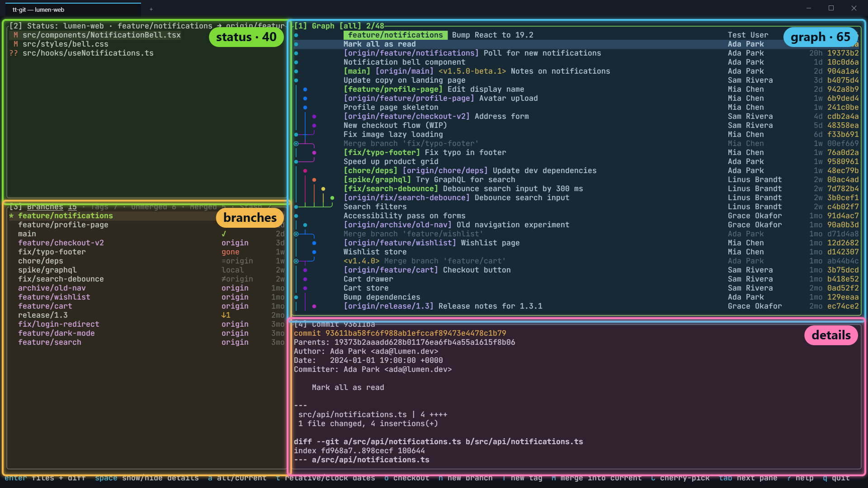Screen dimensions: 868x488
Task: Click the 'C cherry-pick' shortcut hint
Action: pos(680,478)
